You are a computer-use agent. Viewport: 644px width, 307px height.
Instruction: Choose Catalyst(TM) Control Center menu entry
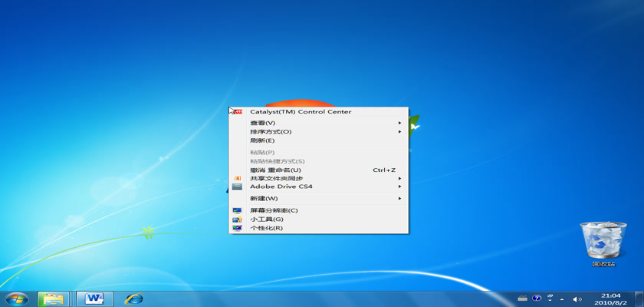[301, 111]
